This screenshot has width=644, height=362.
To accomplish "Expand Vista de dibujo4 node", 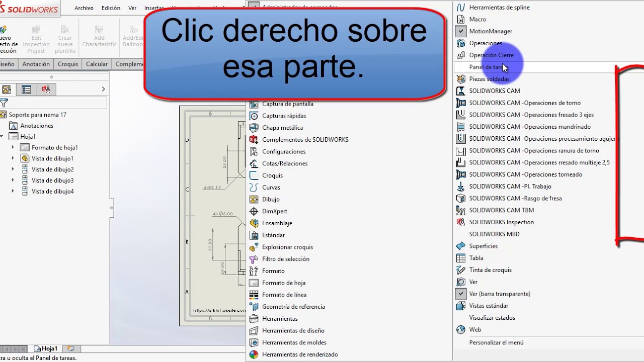I will point(13,192).
